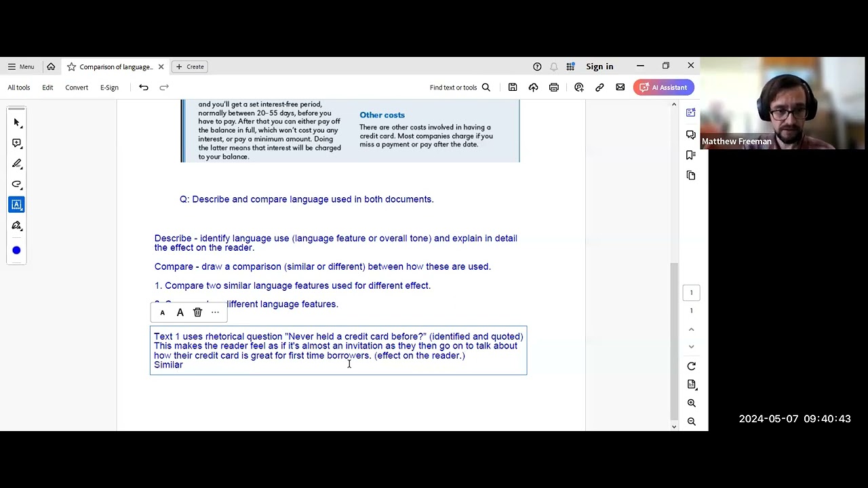Viewport: 868px width, 488px height.
Task: Click Find text or tools search
Action: (x=460, y=87)
